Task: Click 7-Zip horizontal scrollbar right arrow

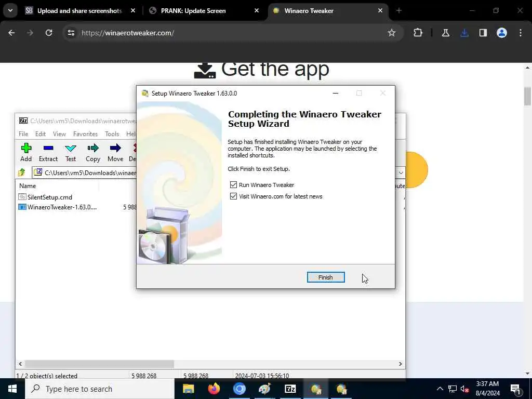Action: click(401, 364)
